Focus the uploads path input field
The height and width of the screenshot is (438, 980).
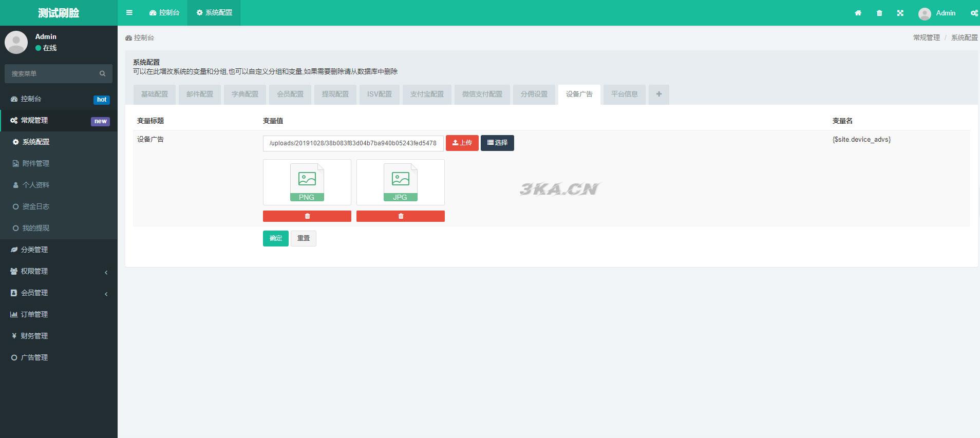pyautogui.click(x=353, y=143)
